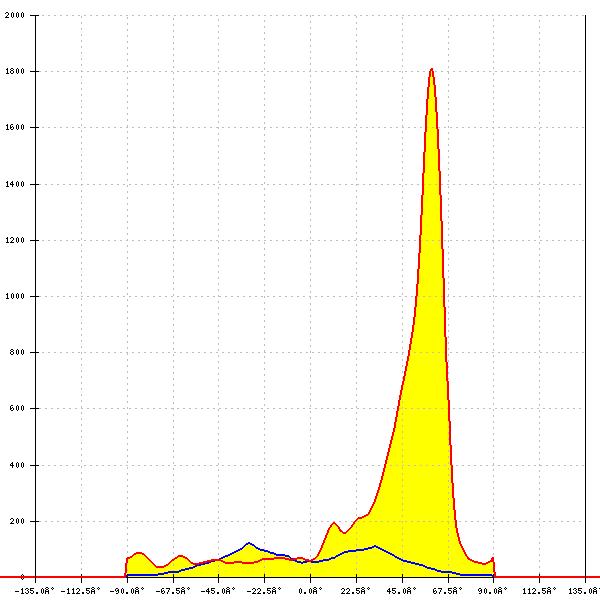
Task: Click the 45.0 x-axis label
Action: point(401,591)
